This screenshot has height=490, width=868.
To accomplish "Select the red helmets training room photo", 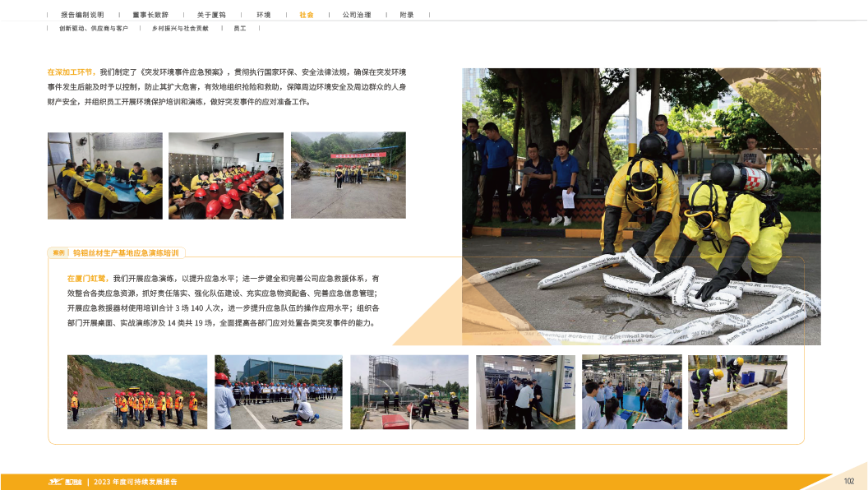I will 226,175.
